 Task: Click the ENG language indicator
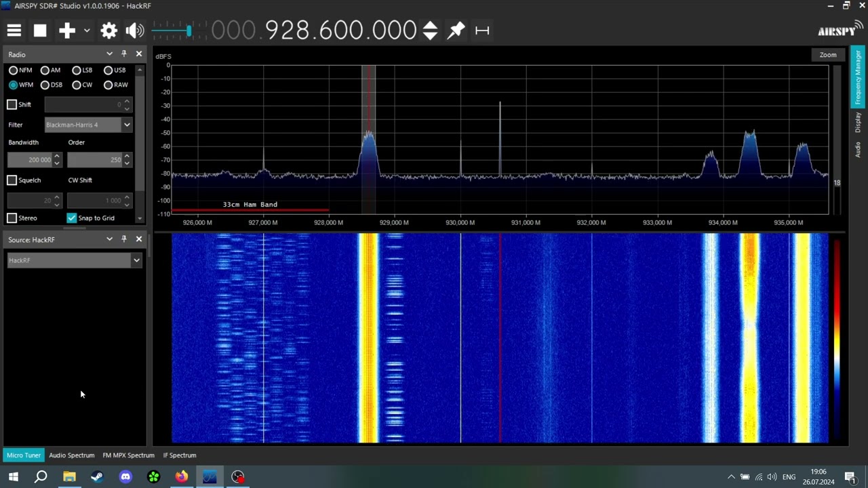[789, 477]
